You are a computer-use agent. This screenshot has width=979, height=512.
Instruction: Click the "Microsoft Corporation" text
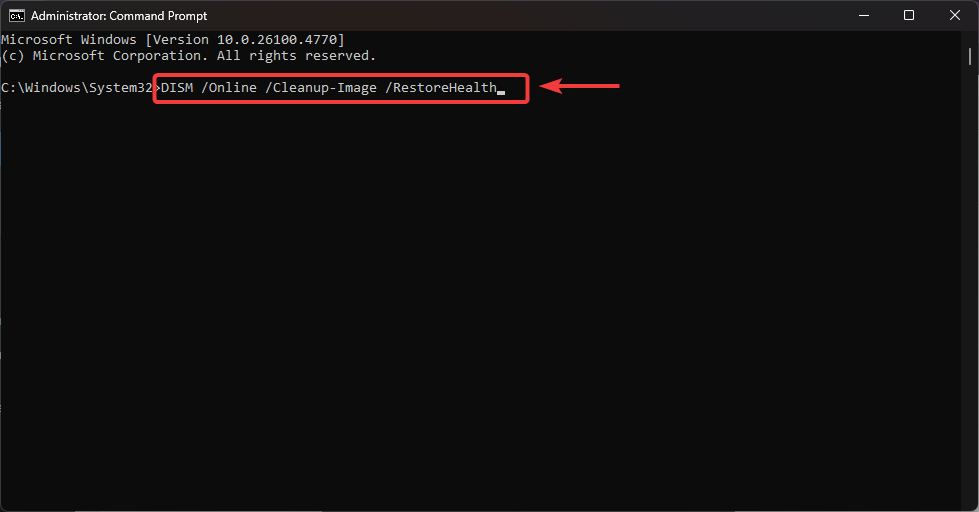pos(118,56)
